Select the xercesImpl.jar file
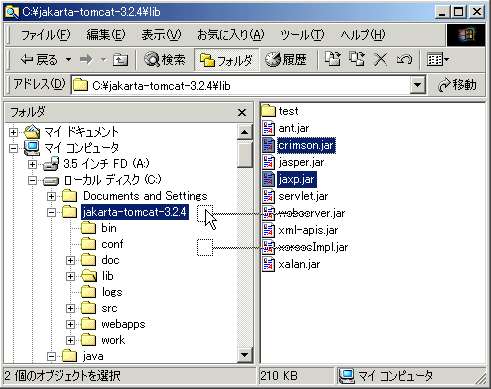The width and height of the screenshot is (491, 389). tap(313, 247)
